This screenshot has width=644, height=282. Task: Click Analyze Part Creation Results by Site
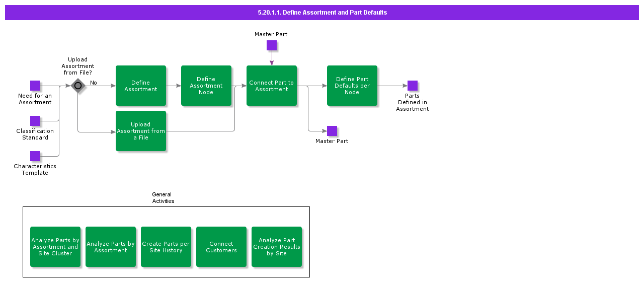pos(277,247)
